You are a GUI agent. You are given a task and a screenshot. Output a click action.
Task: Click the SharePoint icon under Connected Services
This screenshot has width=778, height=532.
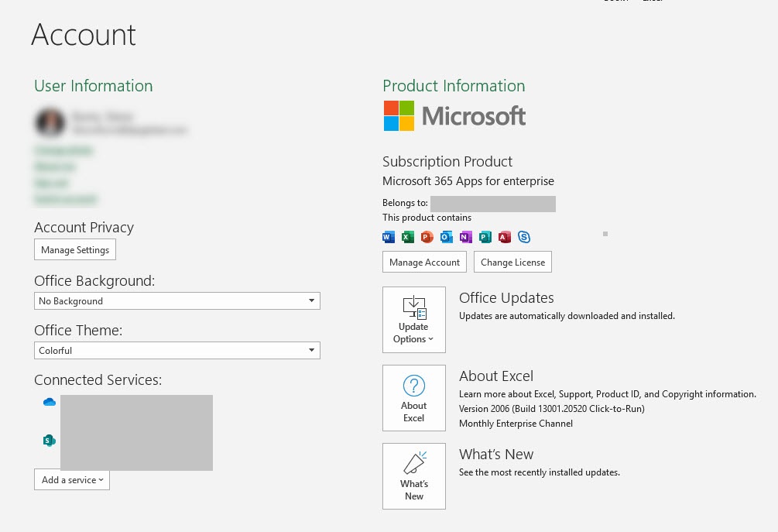[49, 440]
